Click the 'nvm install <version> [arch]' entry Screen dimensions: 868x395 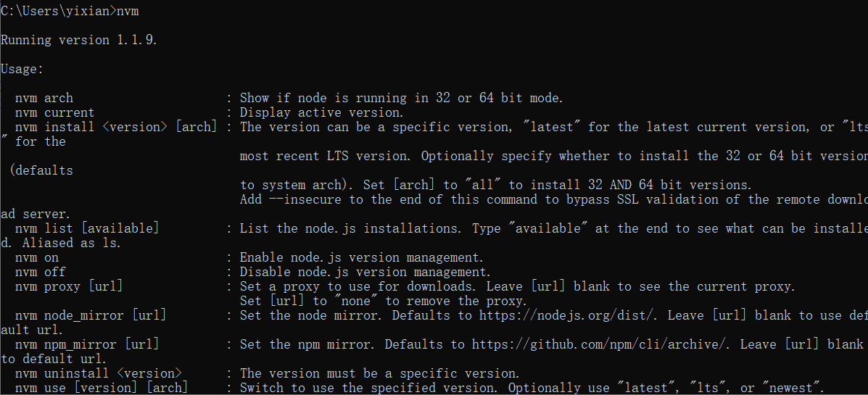[116, 127]
